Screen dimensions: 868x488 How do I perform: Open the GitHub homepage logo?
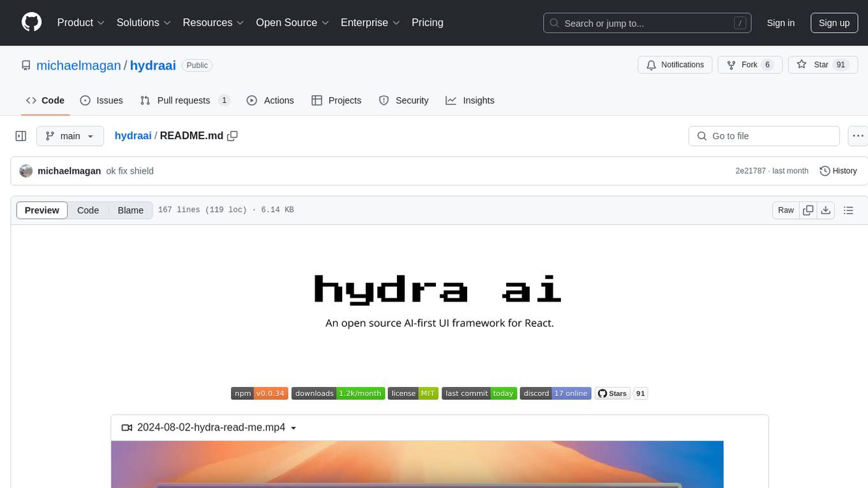point(32,22)
